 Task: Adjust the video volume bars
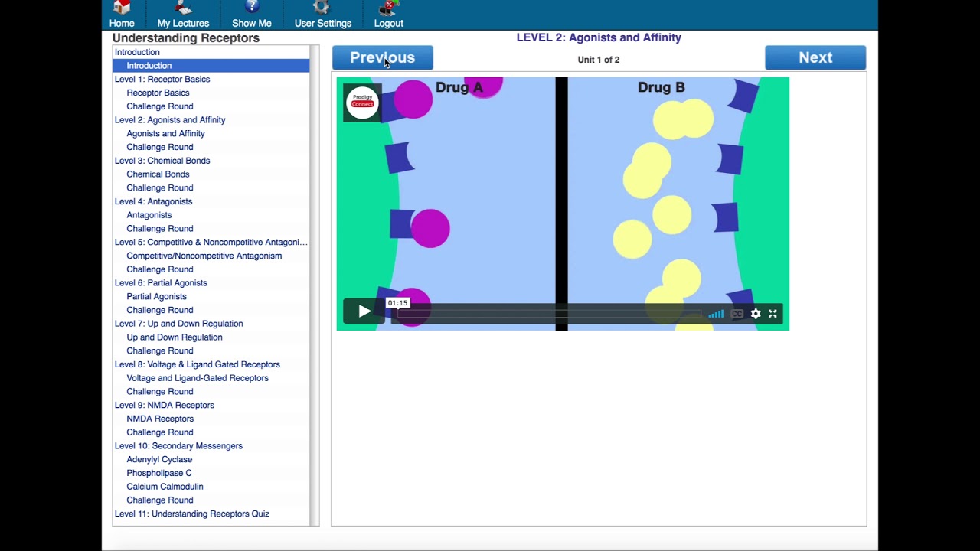(716, 314)
